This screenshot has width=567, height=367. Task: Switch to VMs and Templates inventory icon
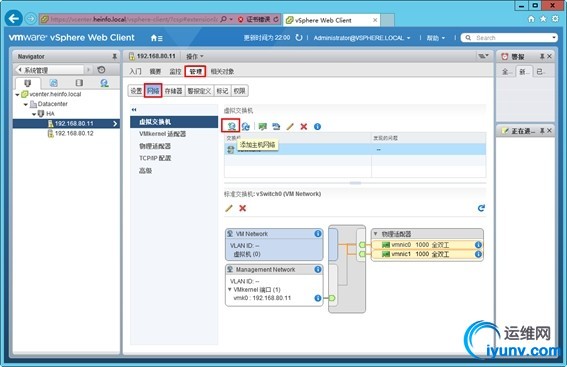tap(54, 83)
